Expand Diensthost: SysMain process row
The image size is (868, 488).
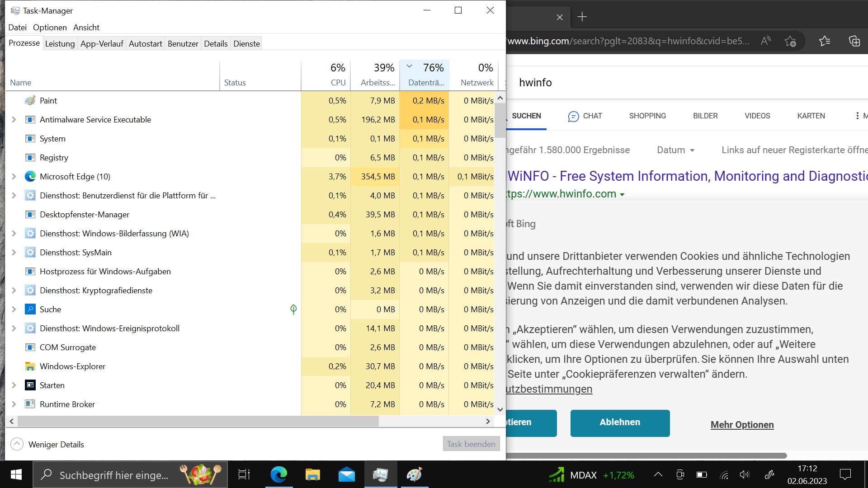14,253
